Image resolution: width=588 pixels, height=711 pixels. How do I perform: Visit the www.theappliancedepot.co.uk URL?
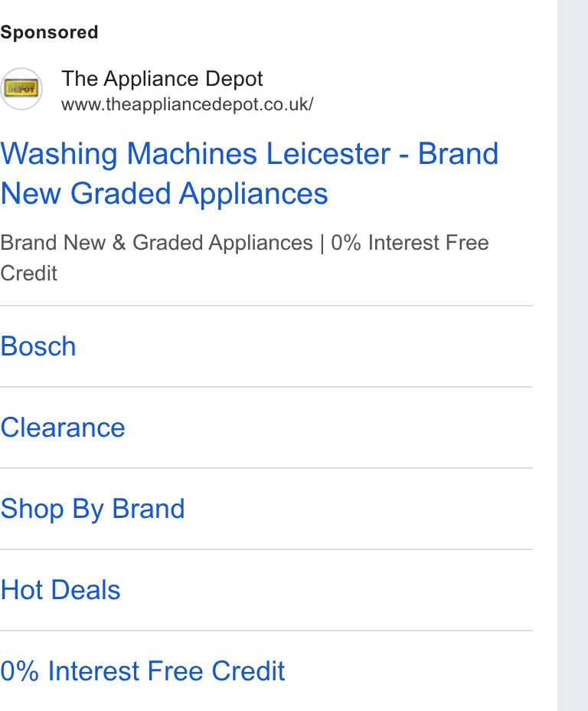(x=187, y=104)
